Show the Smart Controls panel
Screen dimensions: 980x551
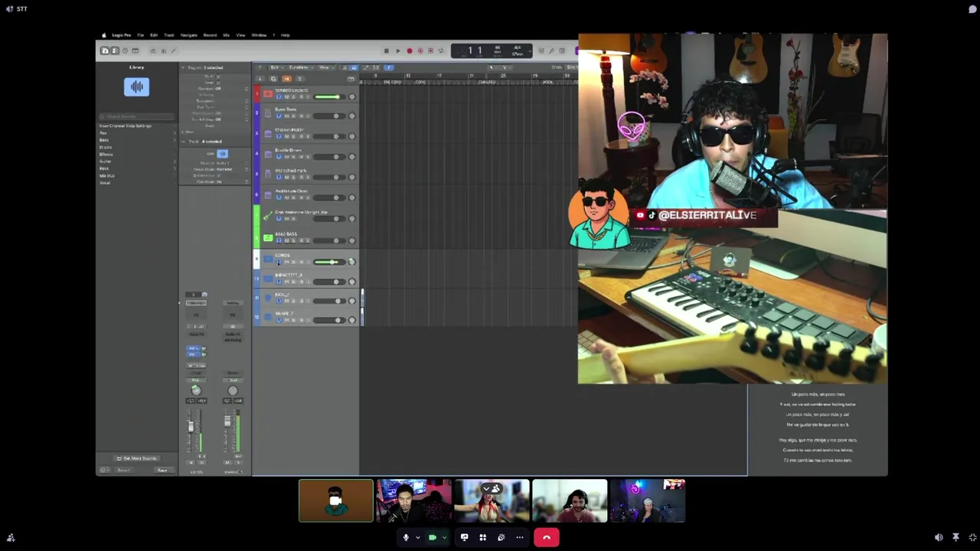coord(152,51)
